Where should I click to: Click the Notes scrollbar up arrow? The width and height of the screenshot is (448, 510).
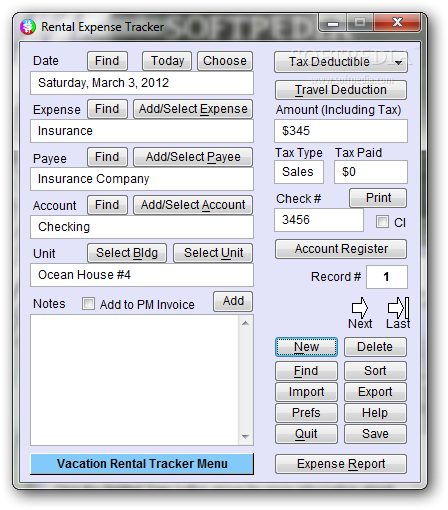pos(246,323)
